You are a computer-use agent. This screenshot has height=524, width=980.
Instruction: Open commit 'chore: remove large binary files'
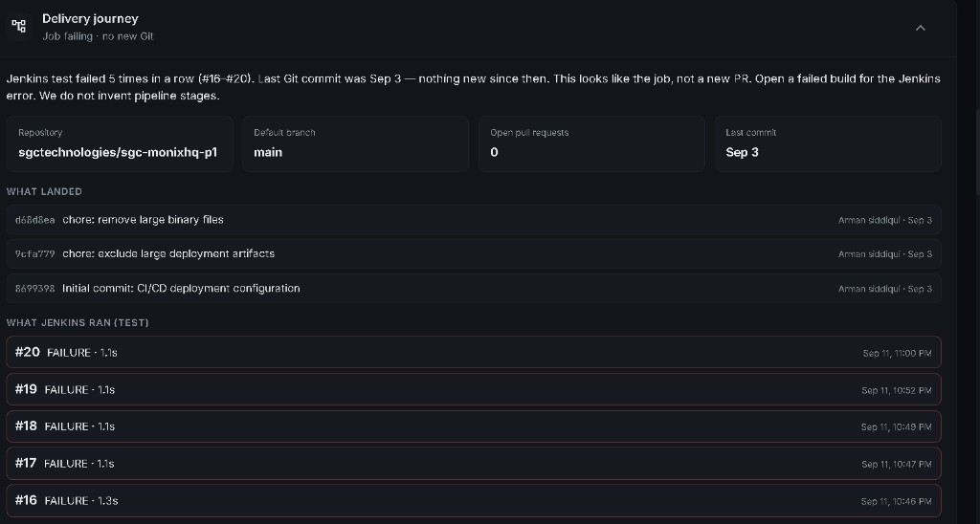(474, 220)
